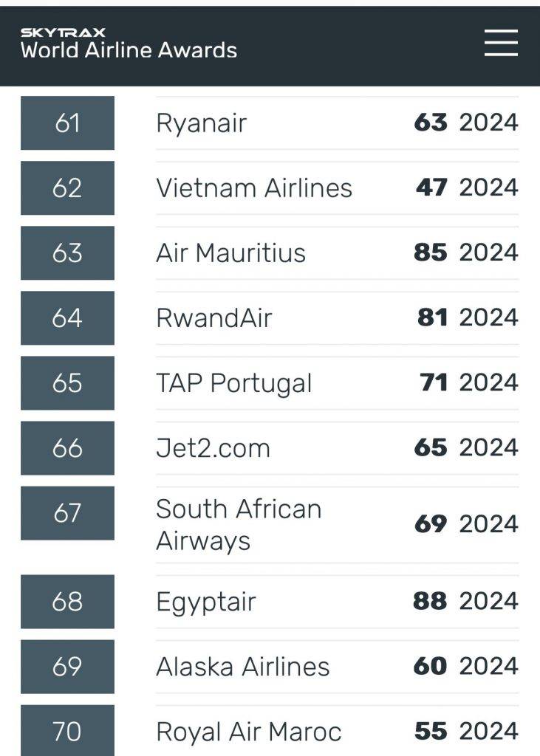Screen dimensions: 540x756
Task: Click the Skytrax World Airline Awards logo
Action: coord(129,44)
